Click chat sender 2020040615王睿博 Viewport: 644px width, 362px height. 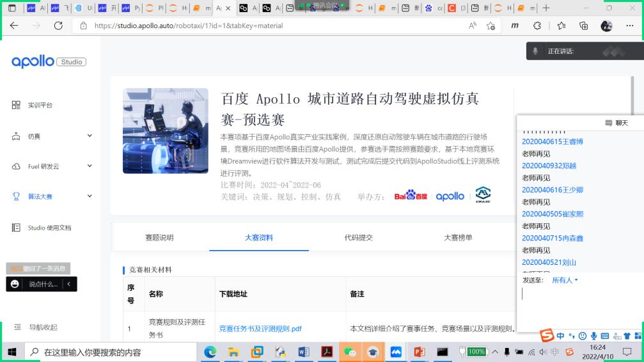point(553,141)
